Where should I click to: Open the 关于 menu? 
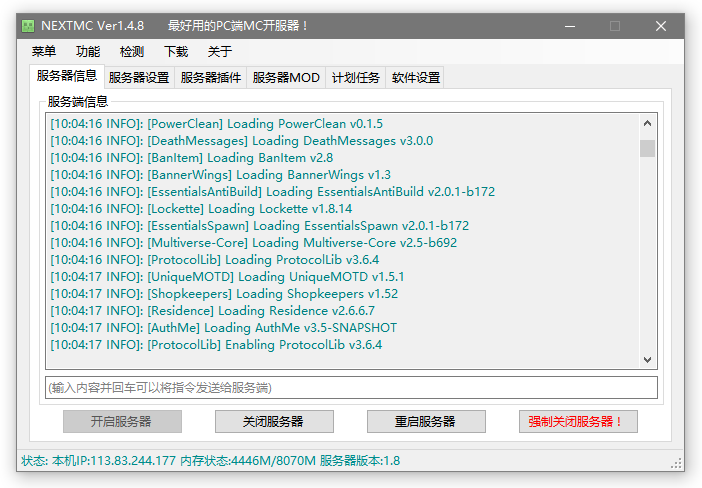220,51
